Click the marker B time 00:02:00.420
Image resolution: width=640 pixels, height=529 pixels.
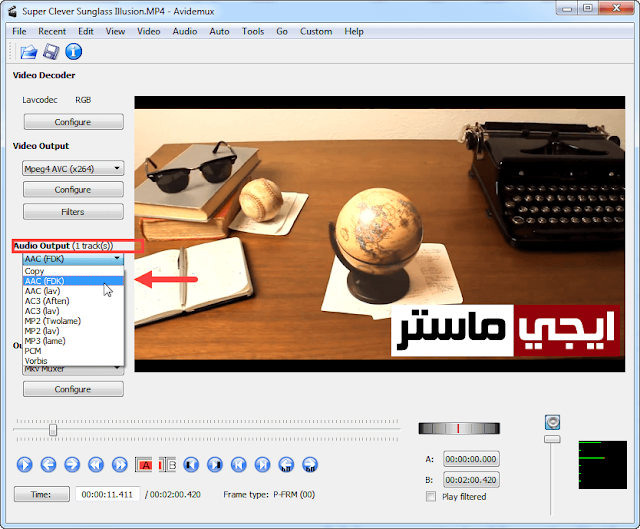pos(471,480)
